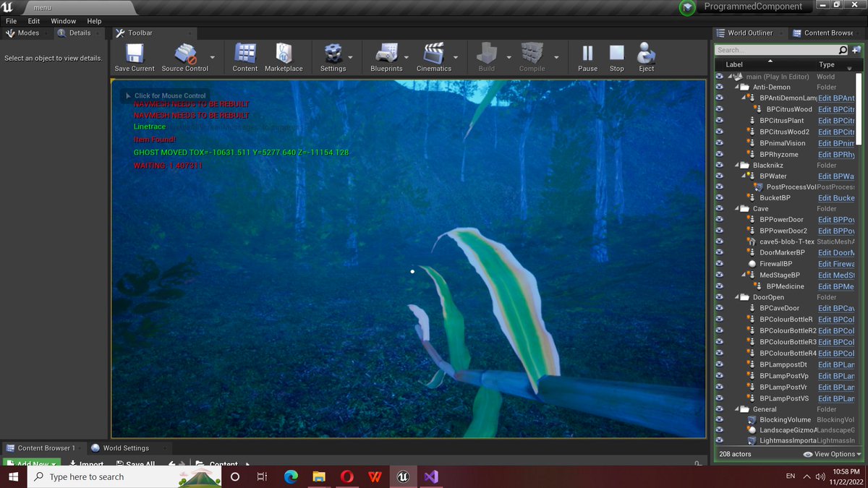
Task: Open Opera browser from the taskbar
Action: (347, 477)
